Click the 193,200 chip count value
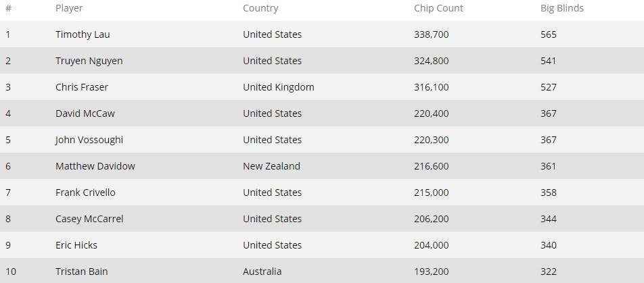The height and width of the screenshot is (283, 644). click(x=431, y=272)
